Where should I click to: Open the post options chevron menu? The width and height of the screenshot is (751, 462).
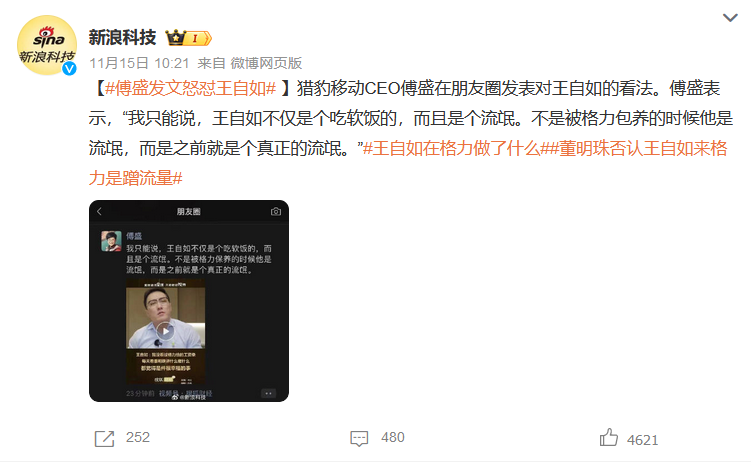click(x=730, y=18)
